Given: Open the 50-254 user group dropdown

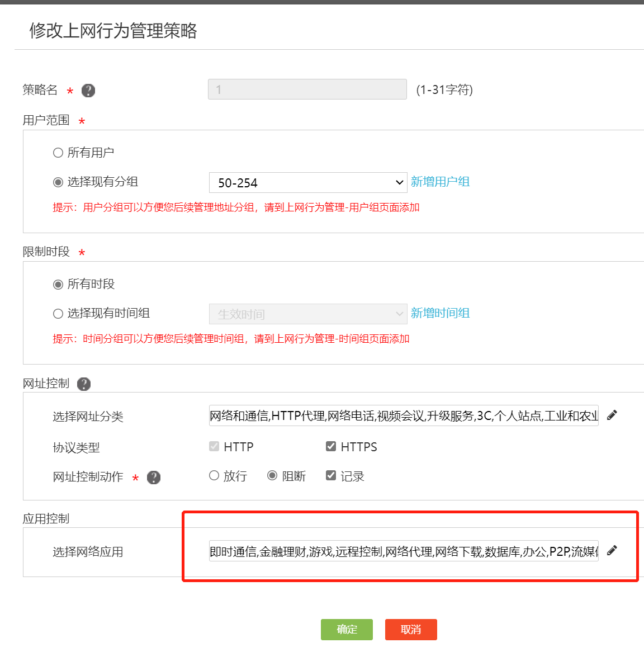Looking at the screenshot, I should coord(308,182).
